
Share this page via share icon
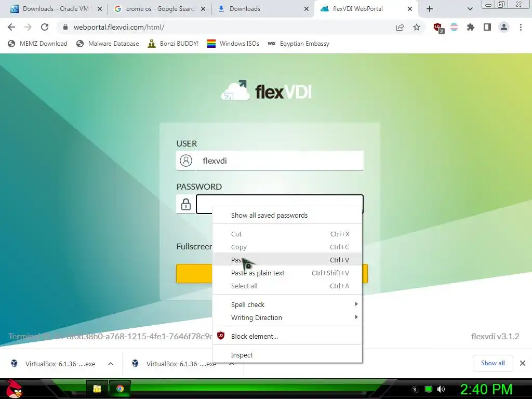400,27
